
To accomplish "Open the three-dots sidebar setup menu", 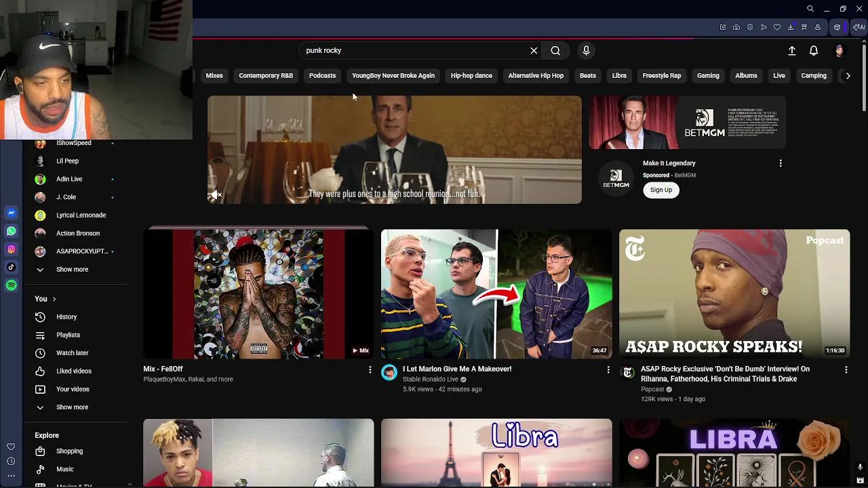I will click(x=11, y=476).
